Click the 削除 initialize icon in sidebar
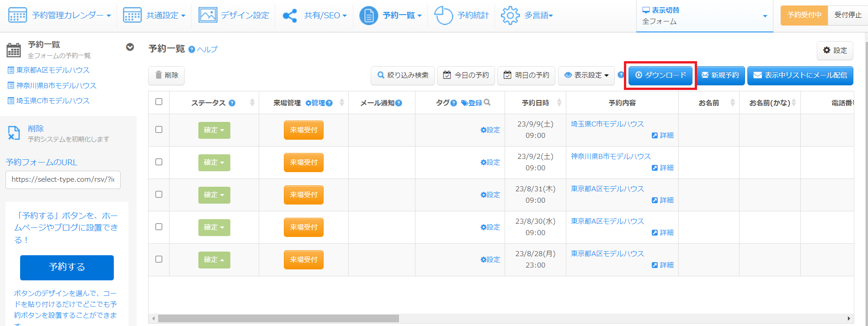The image size is (868, 326). click(x=14, y=133)
